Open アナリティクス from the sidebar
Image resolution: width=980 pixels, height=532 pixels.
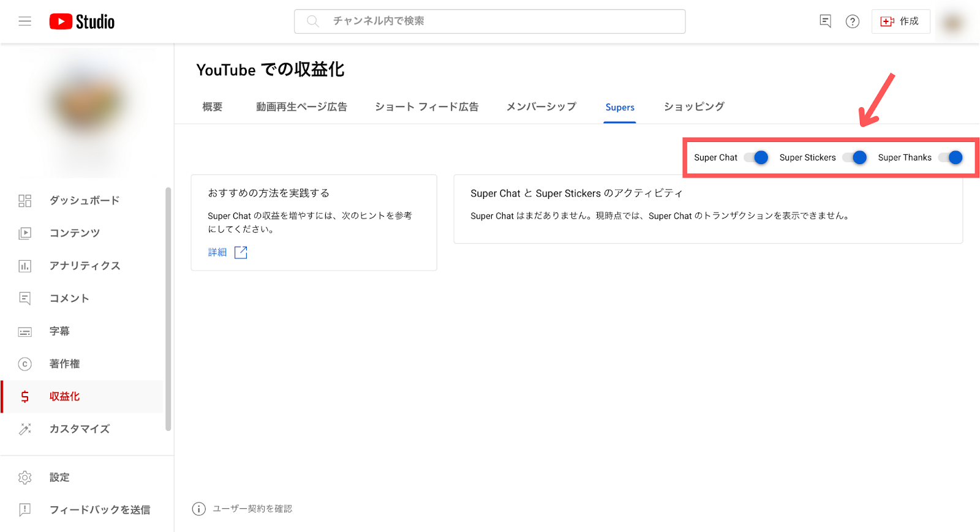tap(84, 266)
